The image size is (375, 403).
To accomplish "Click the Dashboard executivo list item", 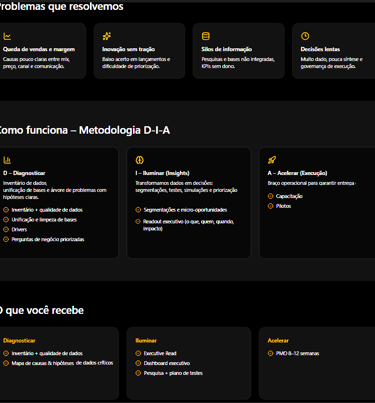I will [x=163, y=363].
